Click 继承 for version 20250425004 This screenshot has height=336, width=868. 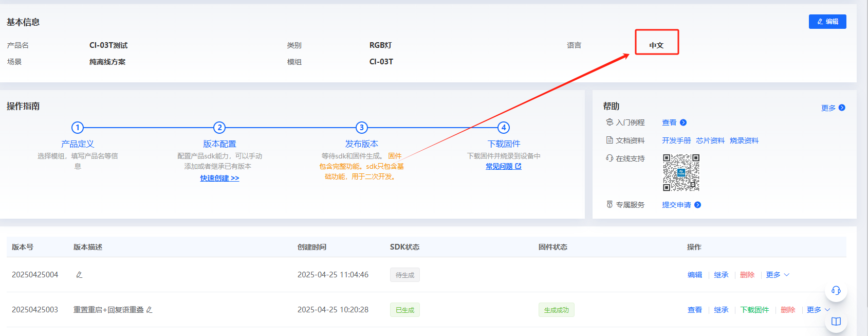point(721,275)
